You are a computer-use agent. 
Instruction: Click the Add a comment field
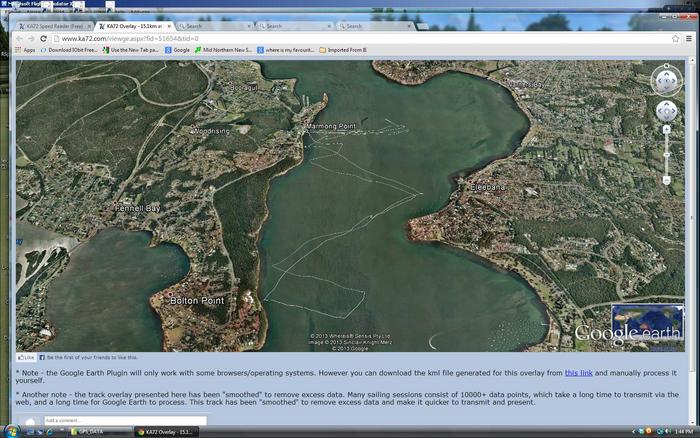125,421
